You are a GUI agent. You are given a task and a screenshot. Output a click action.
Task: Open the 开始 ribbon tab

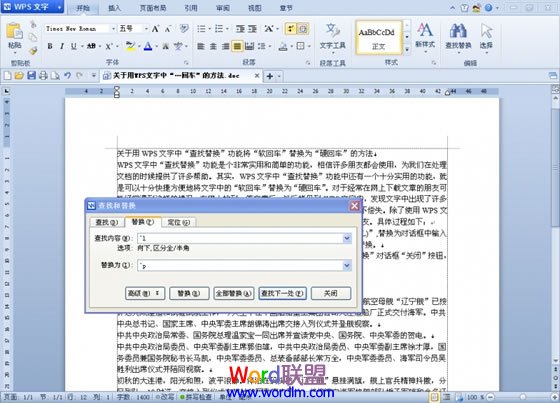[x=83, y=8]
